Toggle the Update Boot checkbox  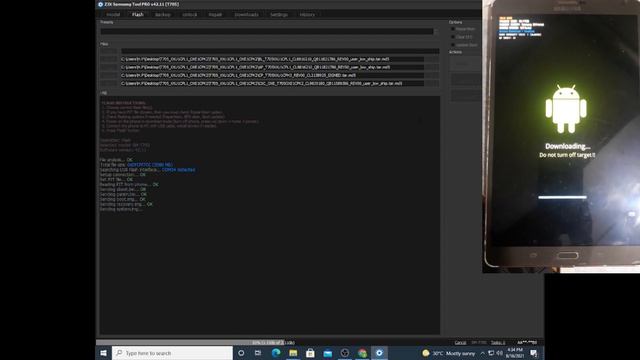(x=453, y=45)
